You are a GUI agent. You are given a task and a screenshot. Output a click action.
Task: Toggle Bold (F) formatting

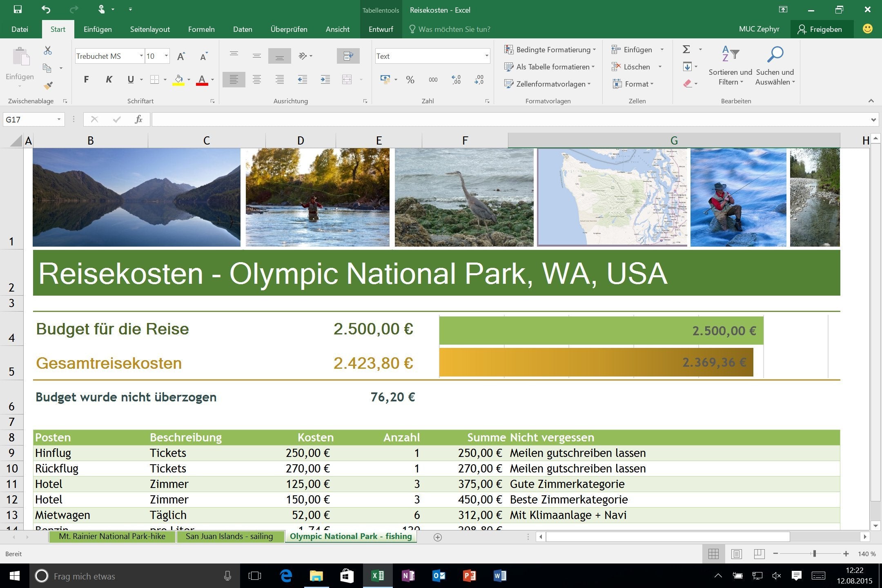tap(86, 80)
